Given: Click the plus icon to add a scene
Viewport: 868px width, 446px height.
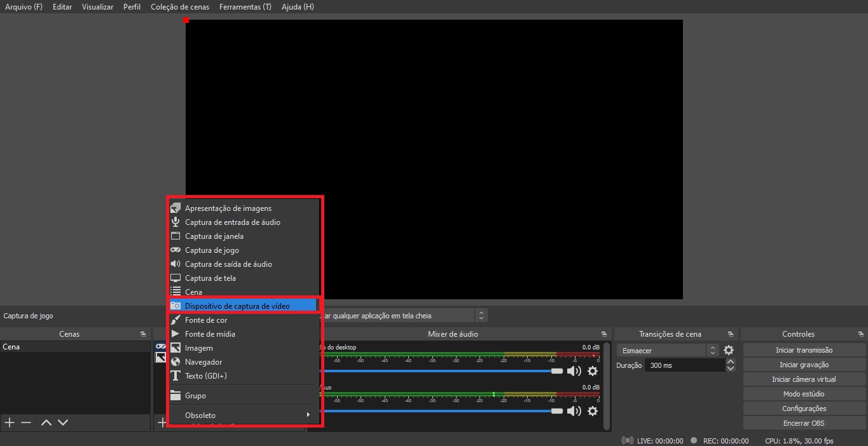Looking at the screenshot, I should click(x=9, y=422).
